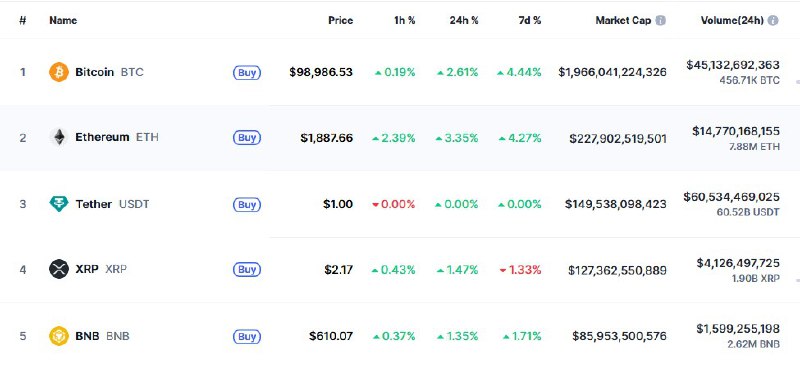Sort by rank using # header

point(22,20)
